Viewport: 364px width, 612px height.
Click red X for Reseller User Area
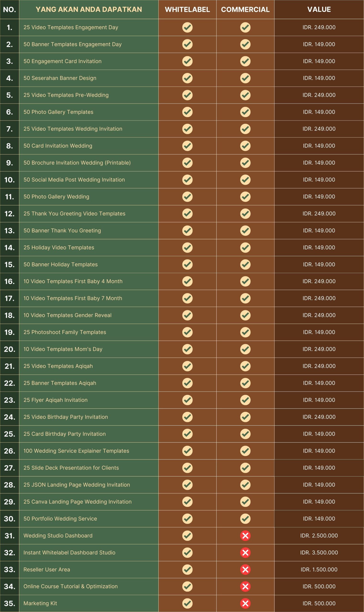pyautogui.click(x=245, y=569)
